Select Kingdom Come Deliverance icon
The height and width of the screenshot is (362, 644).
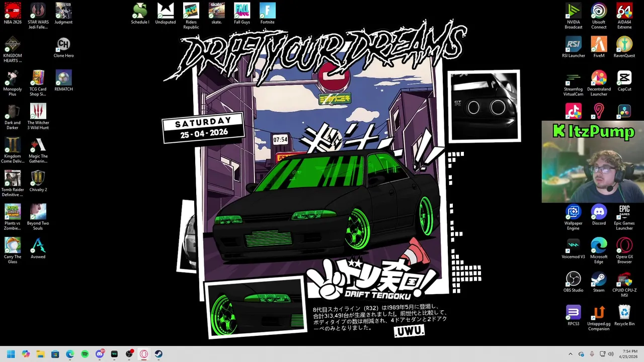pyautogui.click(x=13, y=150)
